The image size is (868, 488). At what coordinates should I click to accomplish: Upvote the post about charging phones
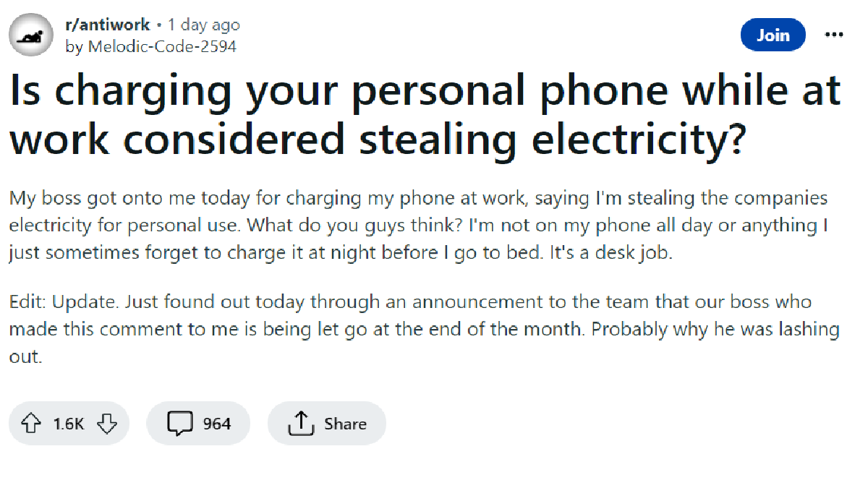click(30, 424)
